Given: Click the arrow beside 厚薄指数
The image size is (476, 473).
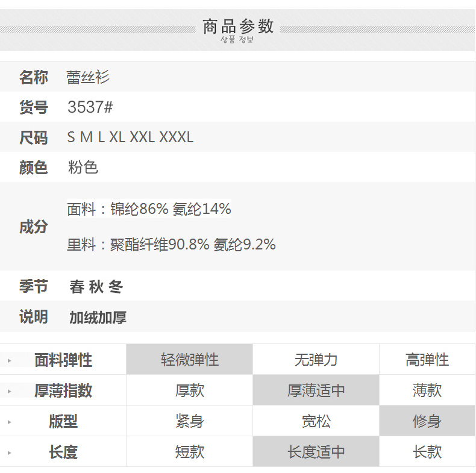Looking at the screenshot, I should [x=10, y=391].
